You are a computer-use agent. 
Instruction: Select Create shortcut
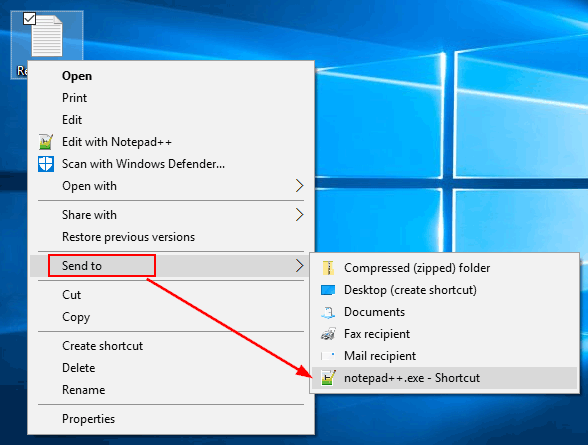pyautogui.click(x=171, y=346)
